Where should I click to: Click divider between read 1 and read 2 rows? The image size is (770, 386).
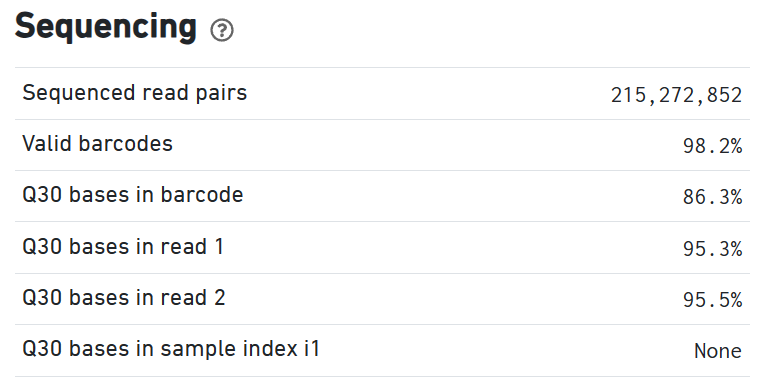click(382, 273)
